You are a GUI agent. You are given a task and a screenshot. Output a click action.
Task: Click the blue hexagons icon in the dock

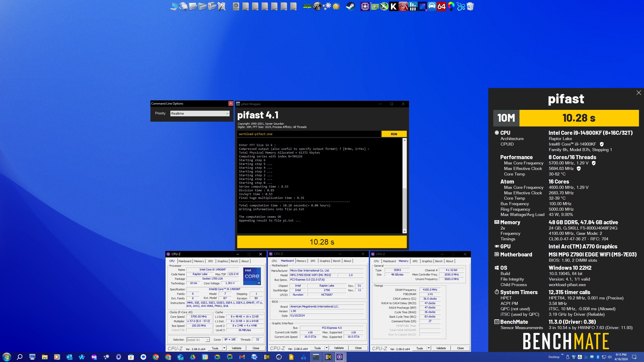(461, 6)
